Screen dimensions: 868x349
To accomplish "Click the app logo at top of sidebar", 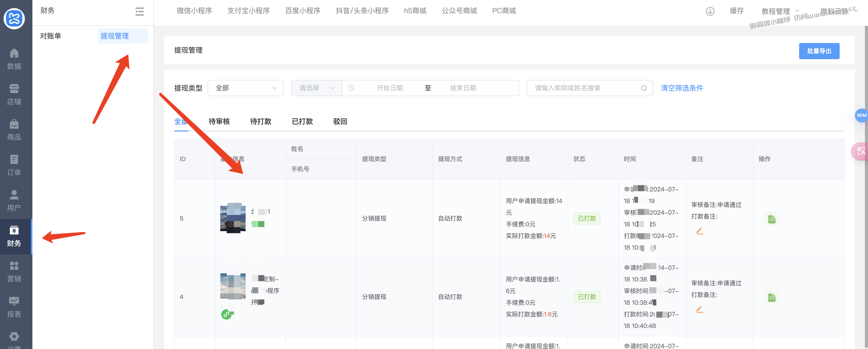I will [14, 18].
